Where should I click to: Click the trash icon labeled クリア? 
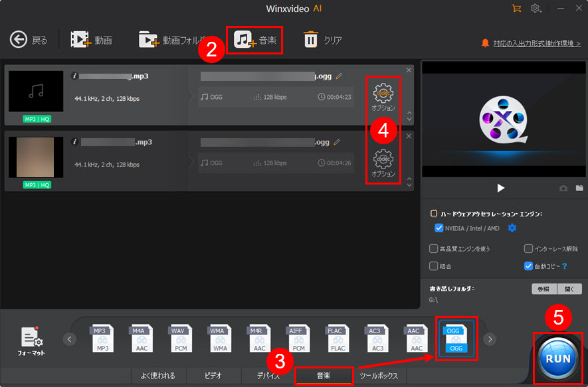(311, 40)
